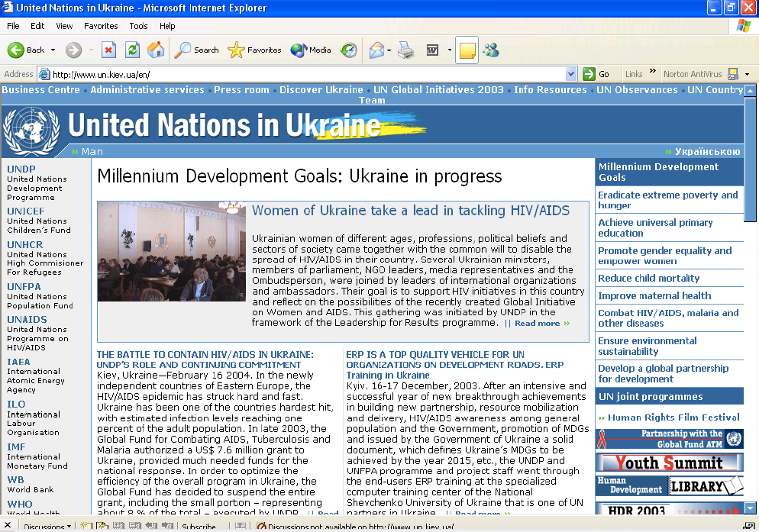Screen dimensions: 759x532
Task: Click the Search toolbar button
Action: tap(197, 50)
